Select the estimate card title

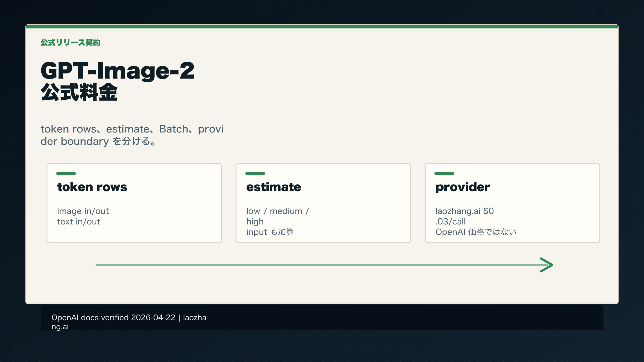pos(274,187)
